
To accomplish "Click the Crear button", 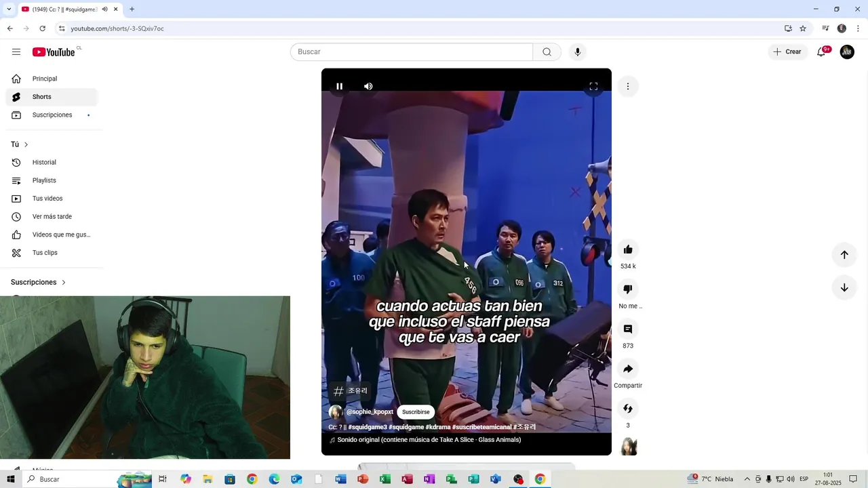I will click(787, 52).
